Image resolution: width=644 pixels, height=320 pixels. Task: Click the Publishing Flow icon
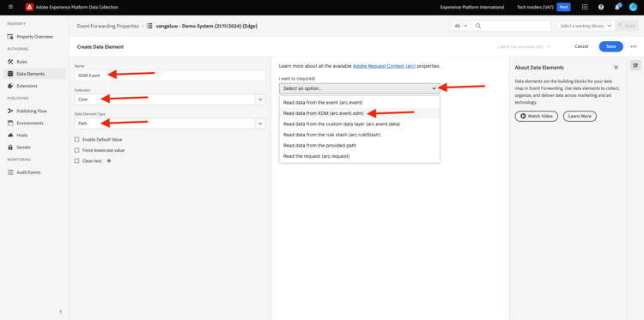click(x=10, y=111)
